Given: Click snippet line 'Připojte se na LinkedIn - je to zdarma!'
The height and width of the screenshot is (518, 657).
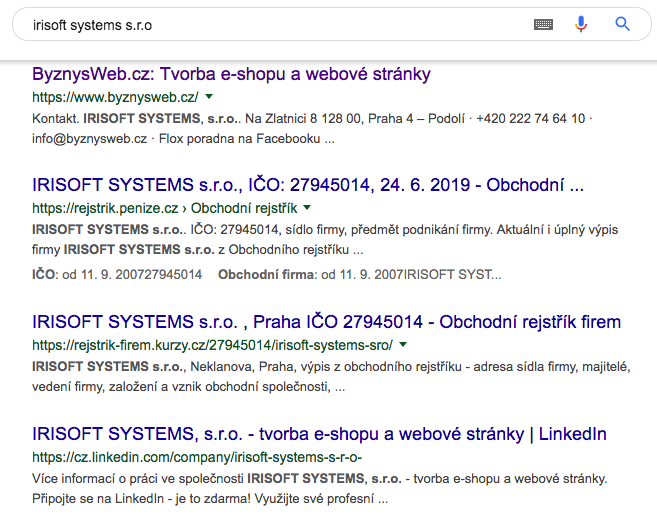Looking at the screenshot, I should tap(210, 499).
